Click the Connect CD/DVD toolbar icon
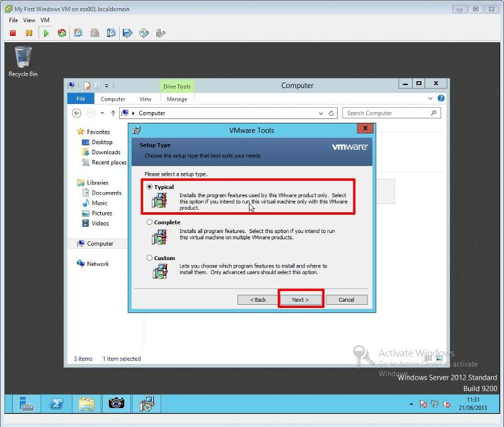The image size is (504, 427). 144,33
